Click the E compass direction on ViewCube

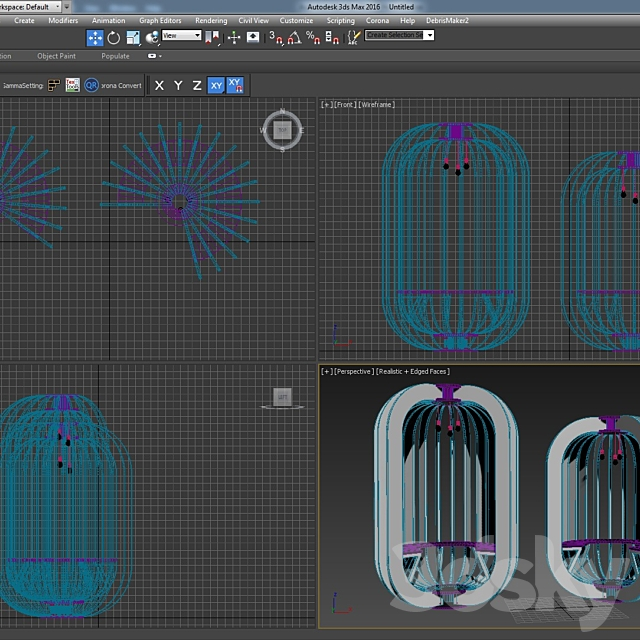click(x=302, y=130)
